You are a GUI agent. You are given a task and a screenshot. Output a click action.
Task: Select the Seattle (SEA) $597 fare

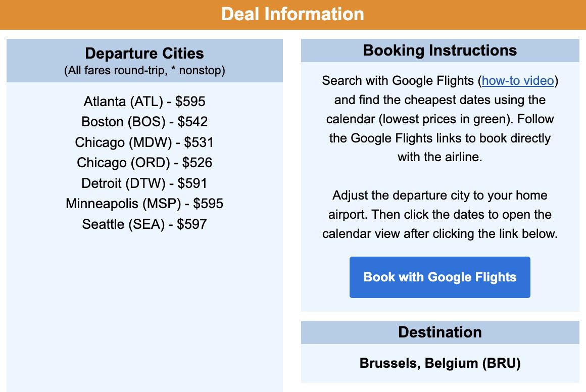point(144,224)
